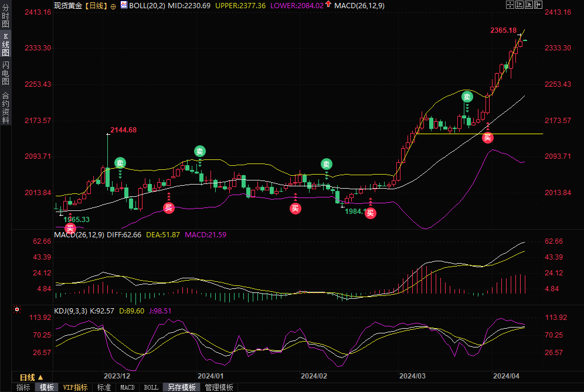The height and width of the screenshot is (392, 584).
Task: Click the minus circle icon beside 【日线】
Action: pyautogui.click(x=113, y=5)
